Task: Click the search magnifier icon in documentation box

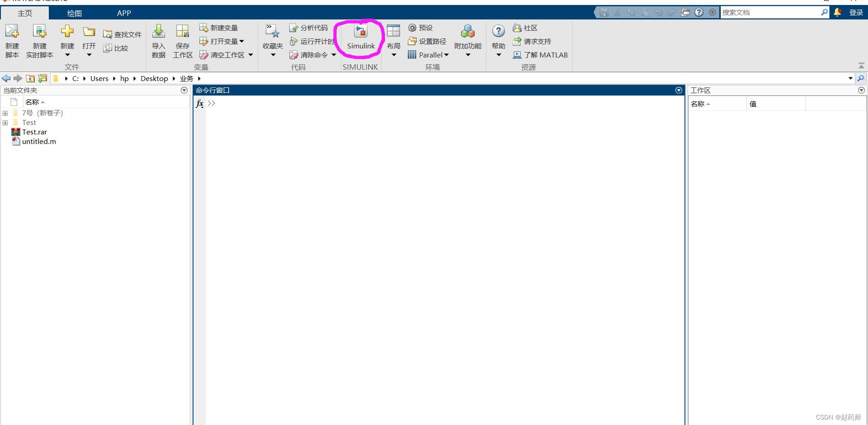Action: click(x=825, y=13)
